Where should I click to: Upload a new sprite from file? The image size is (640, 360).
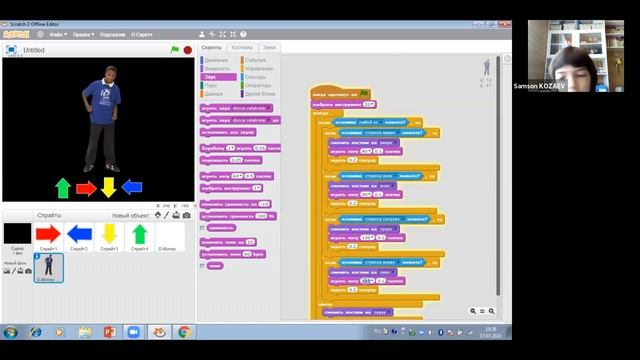click(176, 215)
